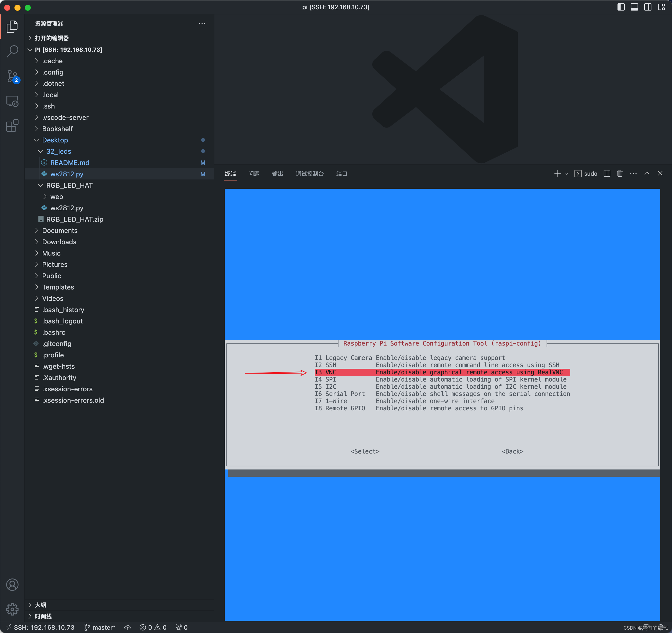Open the Extensions view
672x633 pixels.
pyautogui.click(x=13, y=126)
